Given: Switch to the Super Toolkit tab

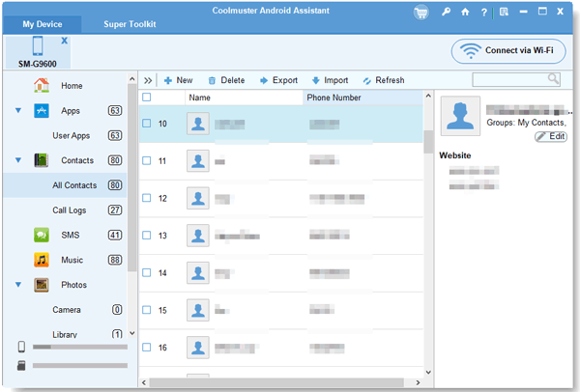Looking at the screenshot, I should [130, 24].
